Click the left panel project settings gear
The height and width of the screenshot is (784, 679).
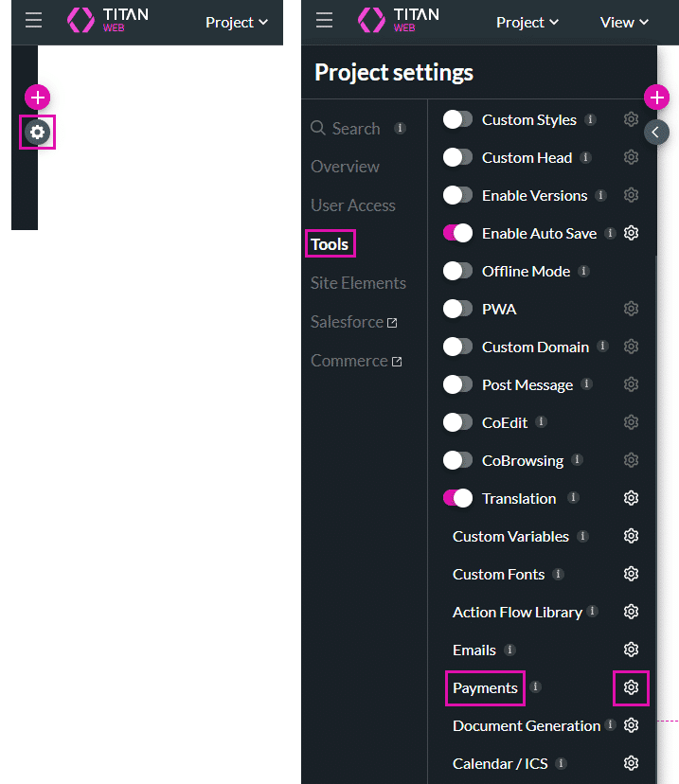point(37,133)
